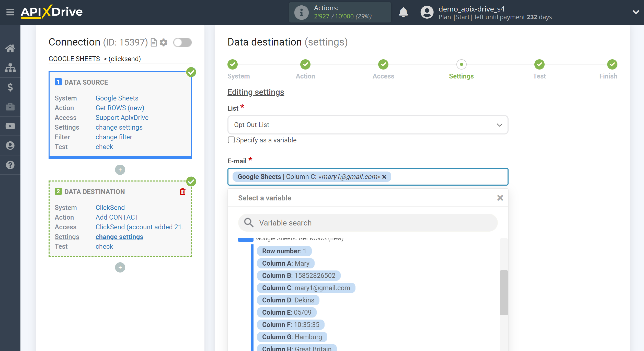Close the Select a variable panel

tap(500, 198)
